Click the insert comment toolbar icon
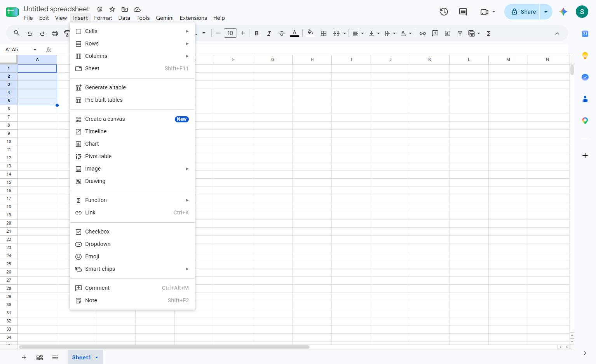Image resolution: width=596 pixels, height=364 pixels. point(435,33)
